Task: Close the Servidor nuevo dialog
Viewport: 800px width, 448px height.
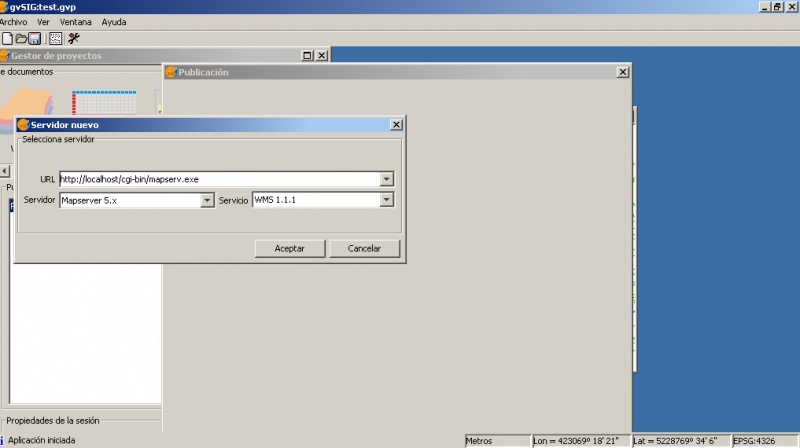Action: point(396,125)
